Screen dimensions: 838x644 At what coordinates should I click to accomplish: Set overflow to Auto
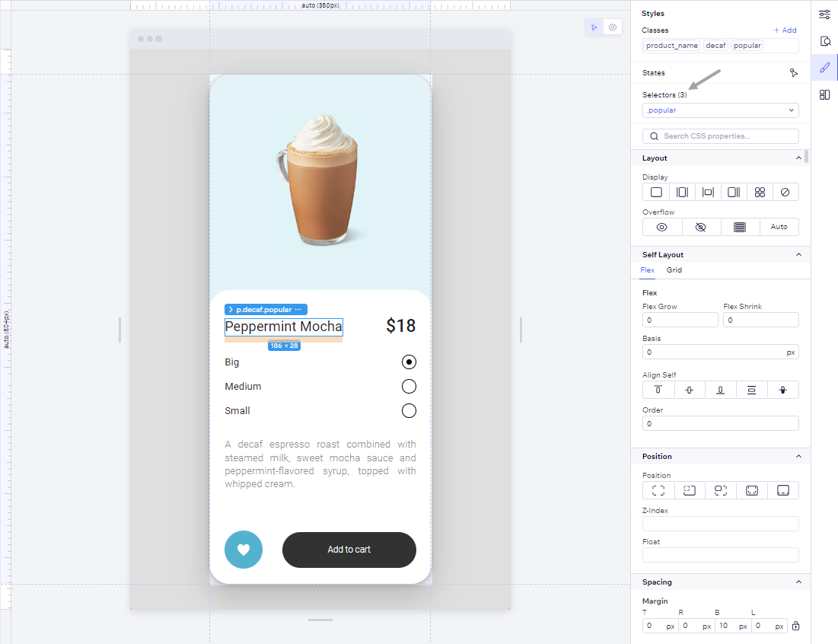pyautogui.click(x=779, y=227)
